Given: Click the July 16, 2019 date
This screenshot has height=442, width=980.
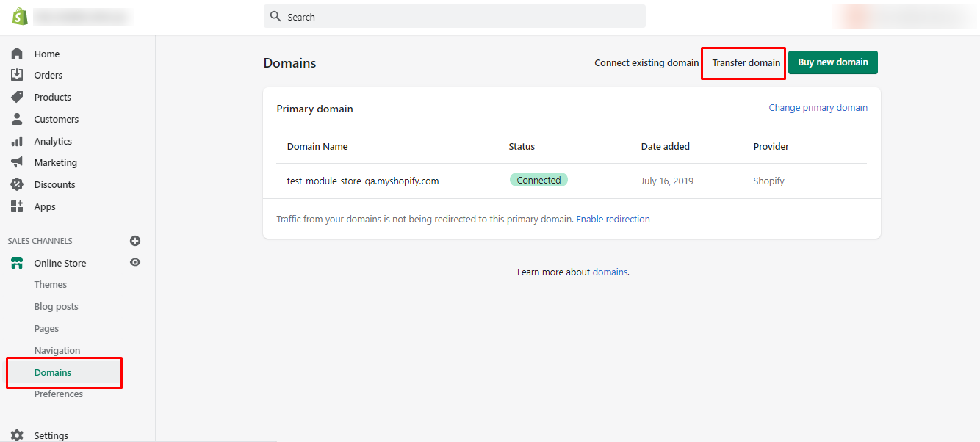Looking at the screenshot, I should point(667,181).
